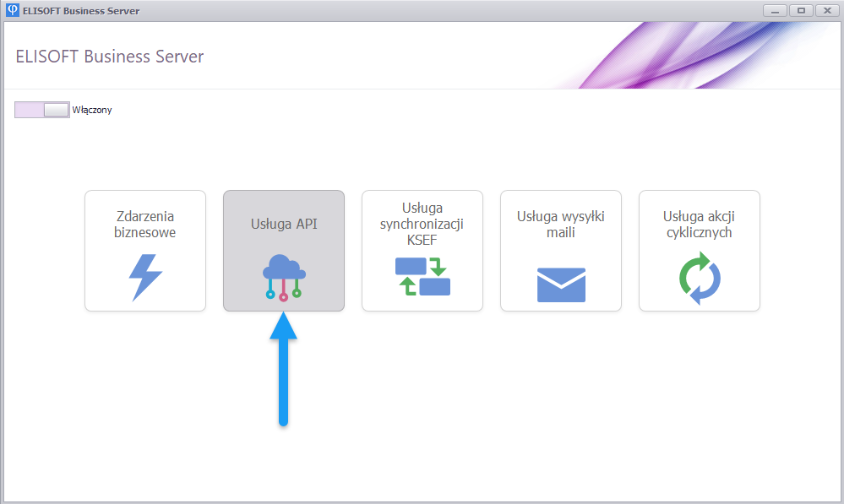Click the blue envelope mail icon
This screenshot has height=504, width=844.
pos(561,285)
